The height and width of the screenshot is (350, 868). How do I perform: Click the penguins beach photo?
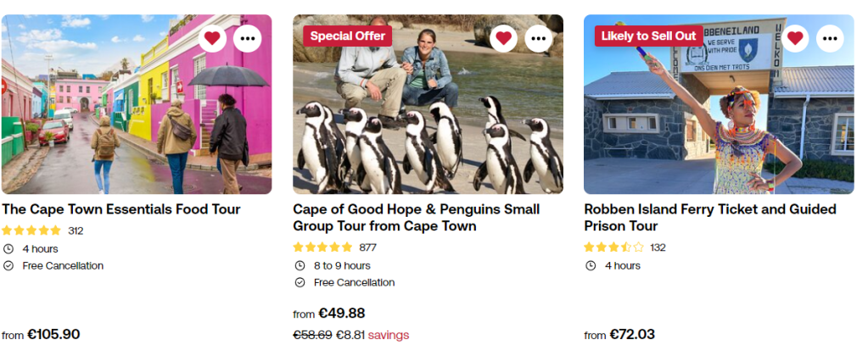428,127
